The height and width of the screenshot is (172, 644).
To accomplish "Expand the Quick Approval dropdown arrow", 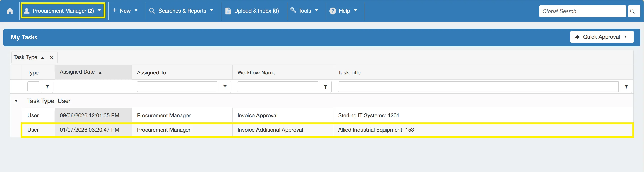I will [x=627, y=37].
